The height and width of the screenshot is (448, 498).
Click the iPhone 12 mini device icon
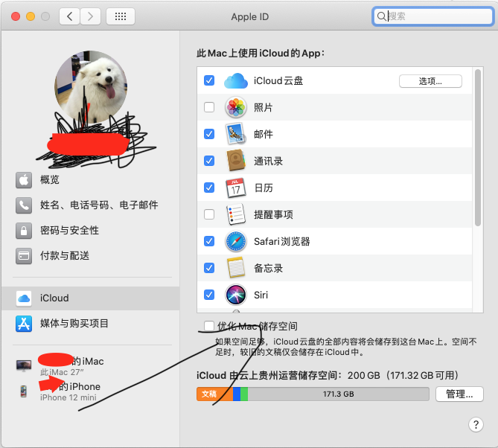click(x=24, y=391)
